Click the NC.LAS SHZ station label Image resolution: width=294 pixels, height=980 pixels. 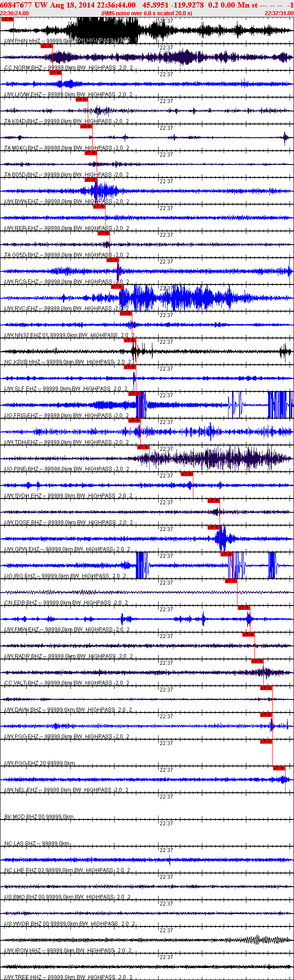pos(37,844)
